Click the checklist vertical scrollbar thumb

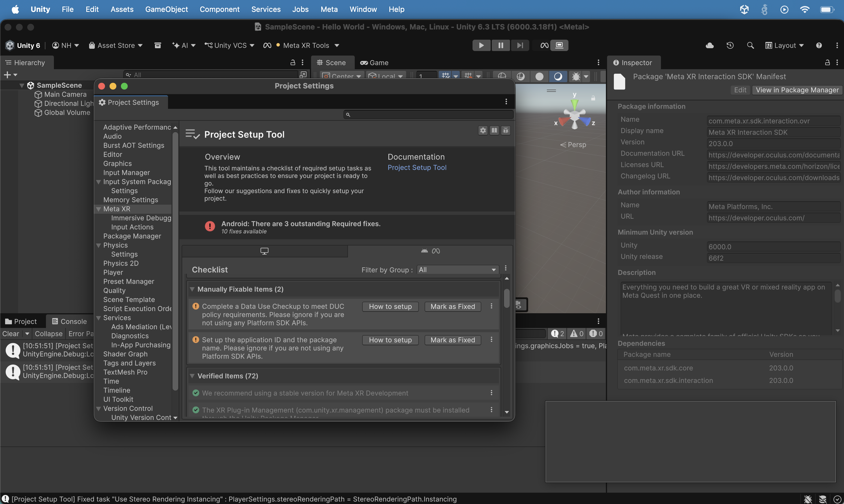point(507,298)
